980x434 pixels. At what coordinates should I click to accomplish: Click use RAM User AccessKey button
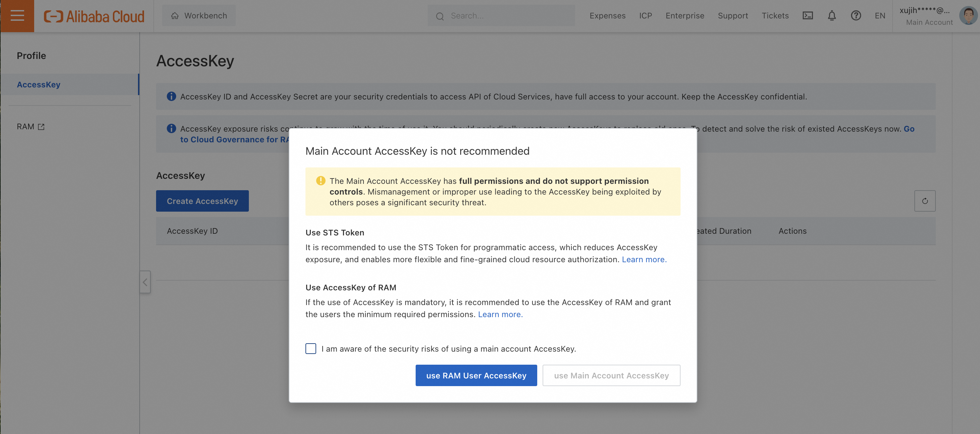476,375
